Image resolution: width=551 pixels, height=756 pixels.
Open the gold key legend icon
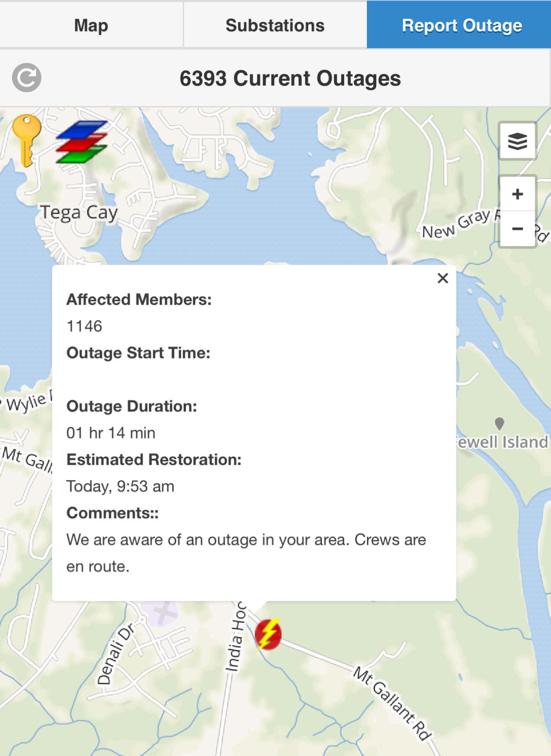26,139
